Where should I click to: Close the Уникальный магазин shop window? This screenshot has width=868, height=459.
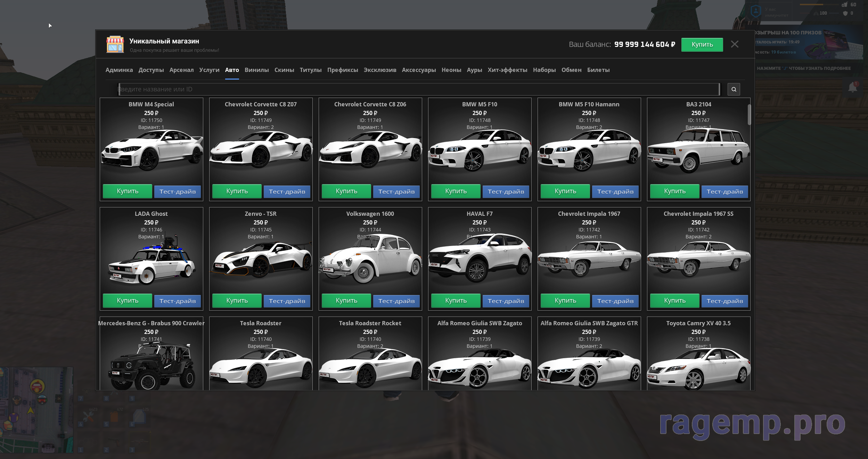coord(735,44)
